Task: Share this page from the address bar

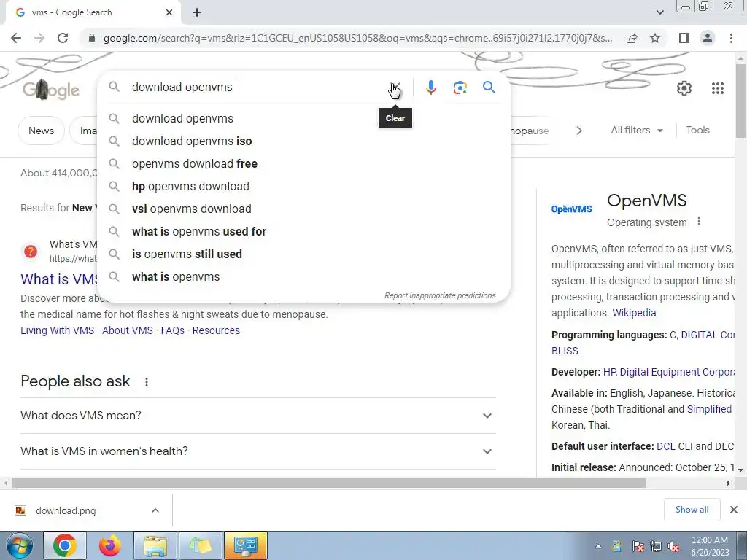Action: pos(632,38)
